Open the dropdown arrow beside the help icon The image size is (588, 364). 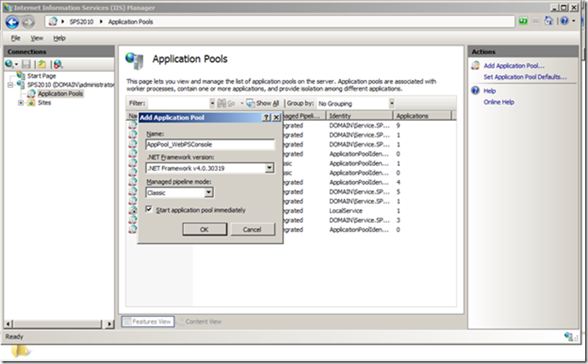pos(574,21)
